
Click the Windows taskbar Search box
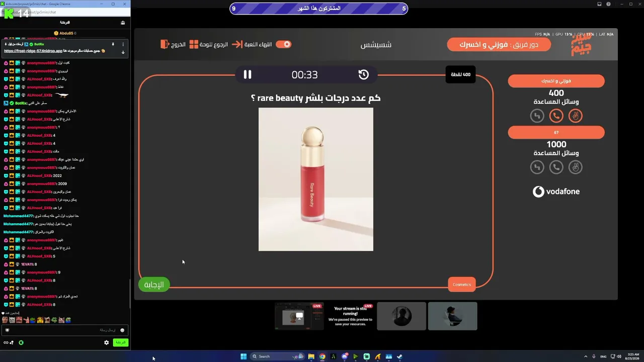tap(276, 356)
